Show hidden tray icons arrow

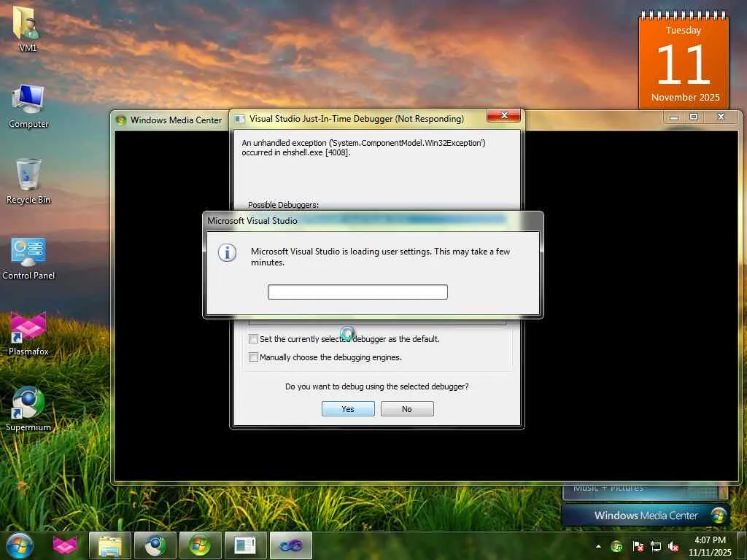[598, 546]
